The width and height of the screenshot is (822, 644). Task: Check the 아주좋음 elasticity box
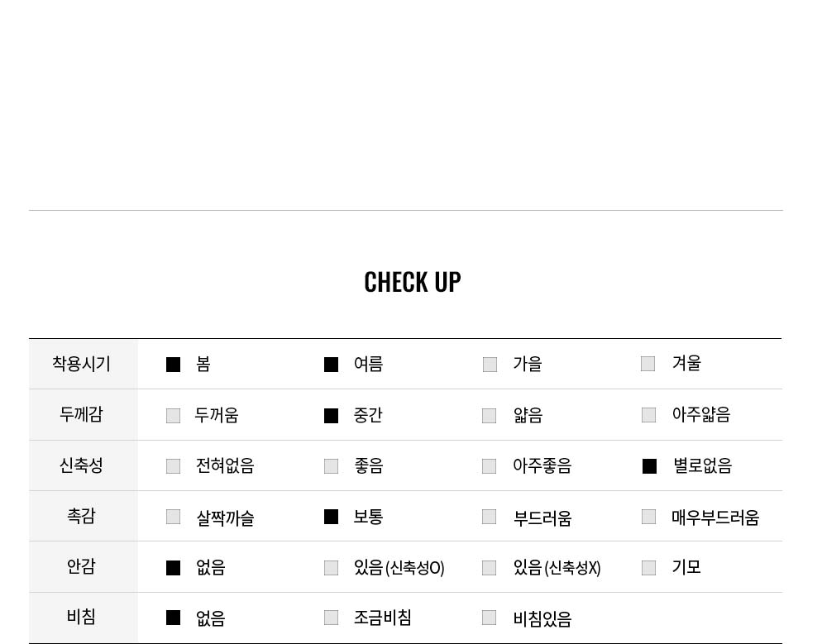tap(489, 465)
